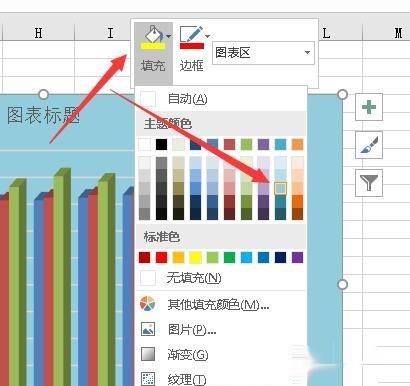Pick standard dark red color swatch
This screenshot has width=410, height=386.
coord(144,257)
